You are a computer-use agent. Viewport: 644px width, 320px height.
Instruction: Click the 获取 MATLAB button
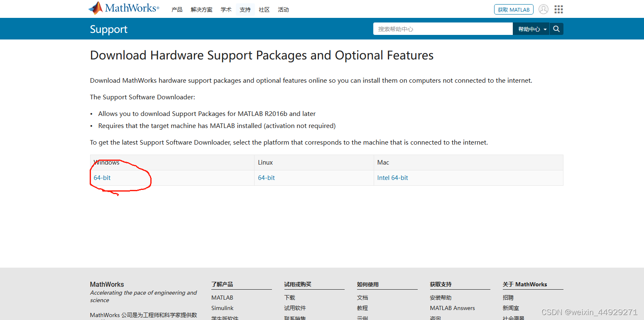[x=514, y=10]
